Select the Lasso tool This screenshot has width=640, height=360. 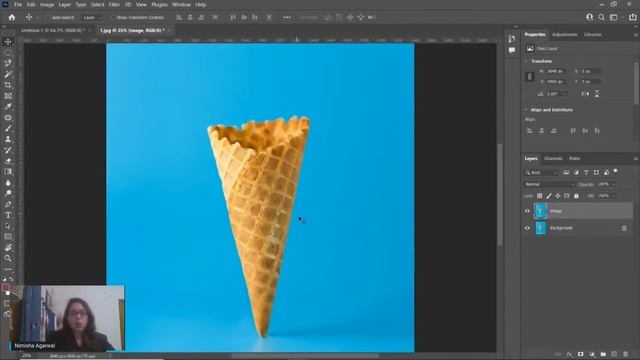click(8, 63)
